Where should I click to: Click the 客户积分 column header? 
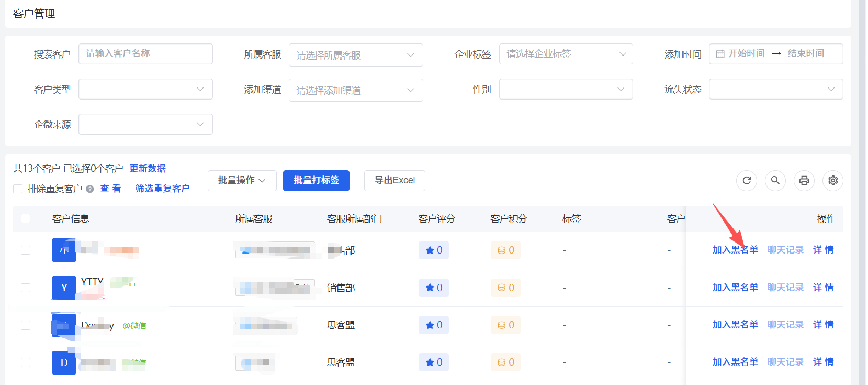tap(509, 219)
